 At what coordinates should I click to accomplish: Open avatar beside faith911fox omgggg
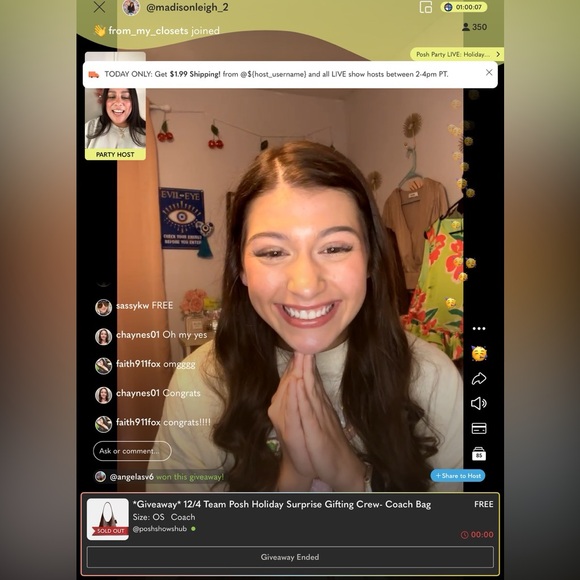click(104, 366)
